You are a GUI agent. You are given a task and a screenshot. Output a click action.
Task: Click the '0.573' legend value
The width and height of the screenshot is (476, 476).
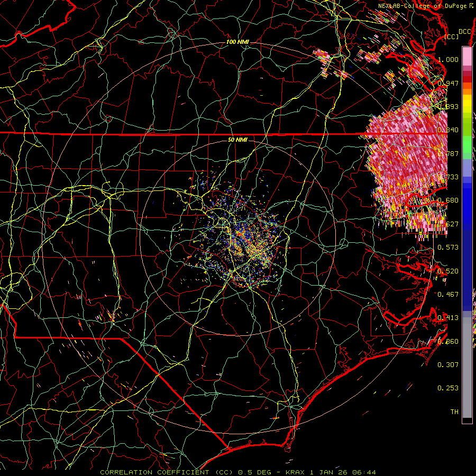pyautogui.click(x=448, y=248)
